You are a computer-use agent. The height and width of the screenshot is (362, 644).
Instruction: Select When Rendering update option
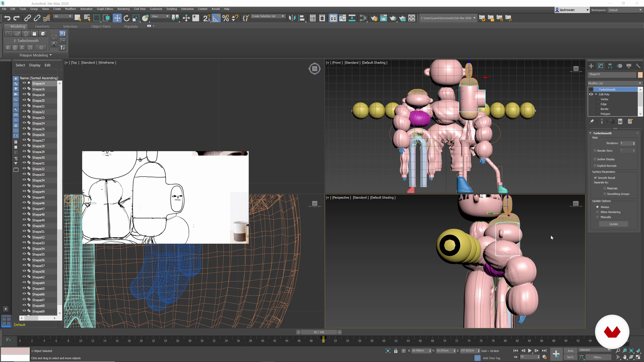(x=598, y=212)
